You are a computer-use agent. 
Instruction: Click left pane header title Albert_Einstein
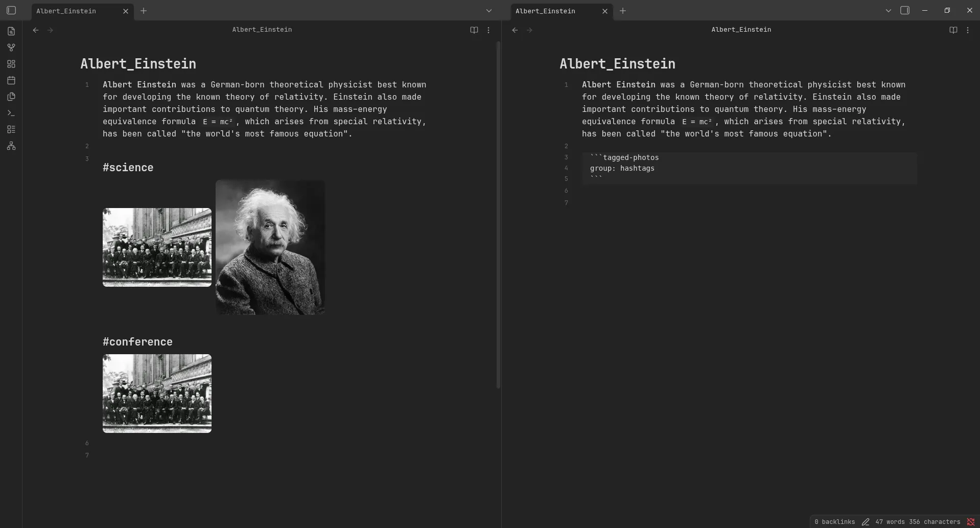tap(262, 30)
